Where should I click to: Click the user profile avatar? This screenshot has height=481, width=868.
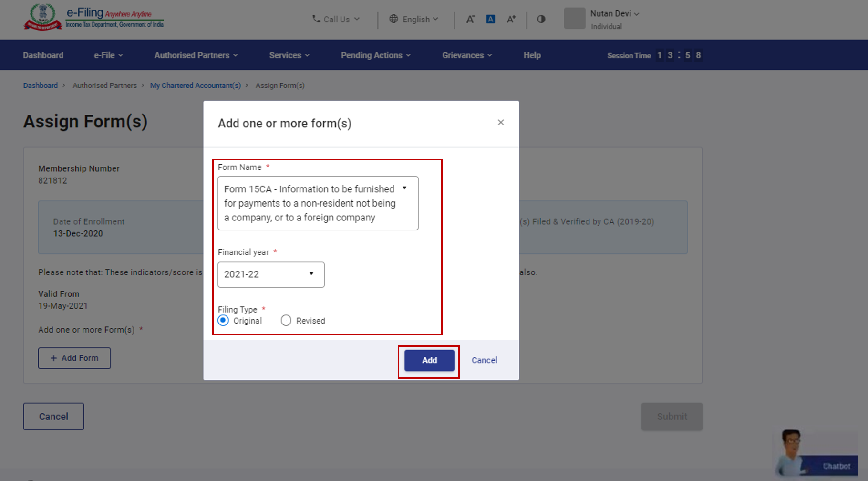574,19
